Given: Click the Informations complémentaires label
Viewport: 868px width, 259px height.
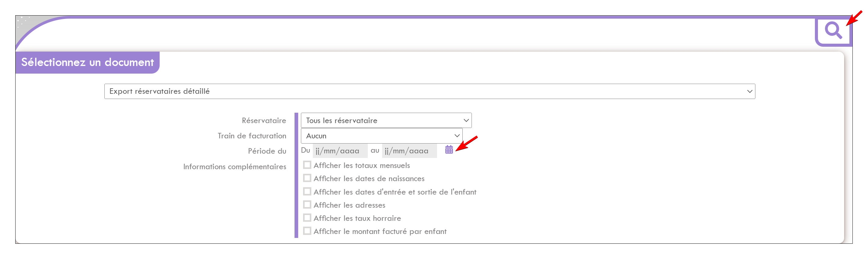Looking at the screenshot, I should [x=234, y=166].
